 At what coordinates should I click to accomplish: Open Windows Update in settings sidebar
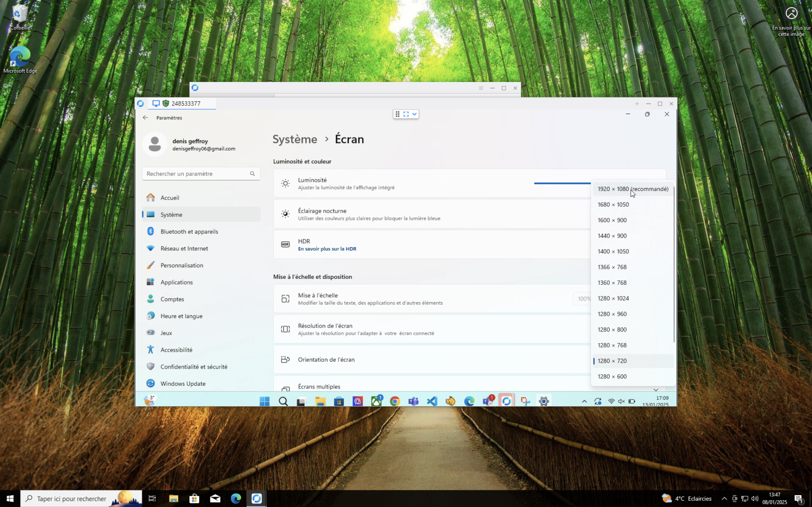(x=183, y=383)
